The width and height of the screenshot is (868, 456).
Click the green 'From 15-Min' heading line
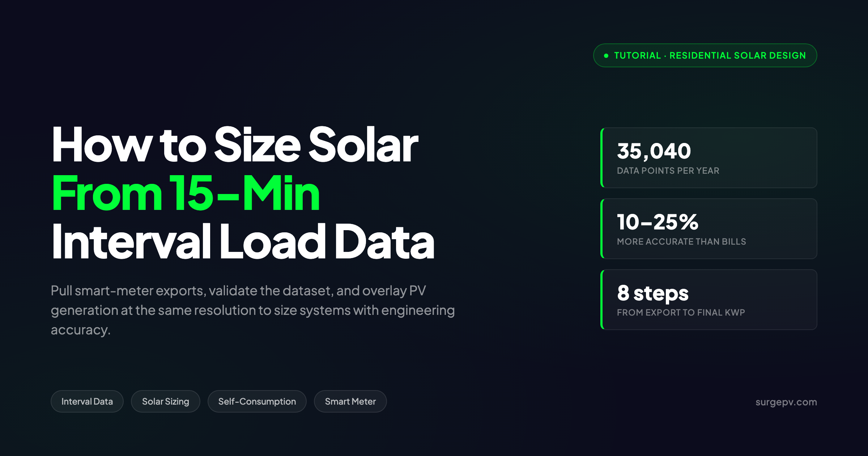point(186,193)
